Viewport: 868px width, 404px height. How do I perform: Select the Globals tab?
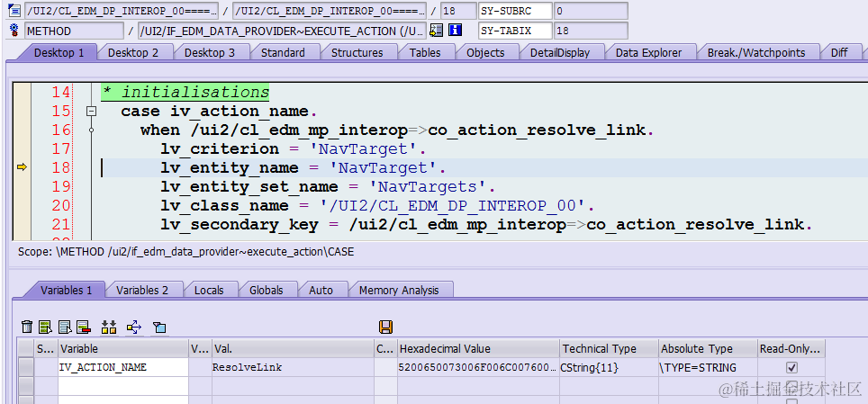pos(266,290)
